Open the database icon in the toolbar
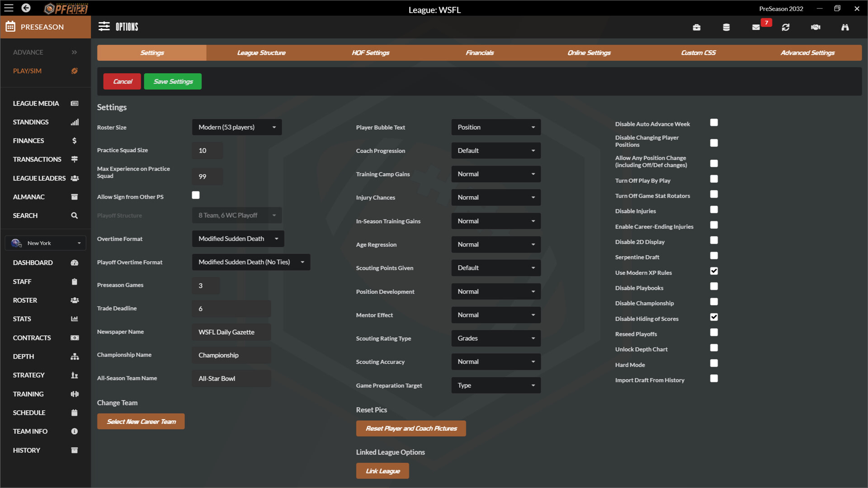The height and width of the screenshot is (488, 868). [x=726, y=27]
